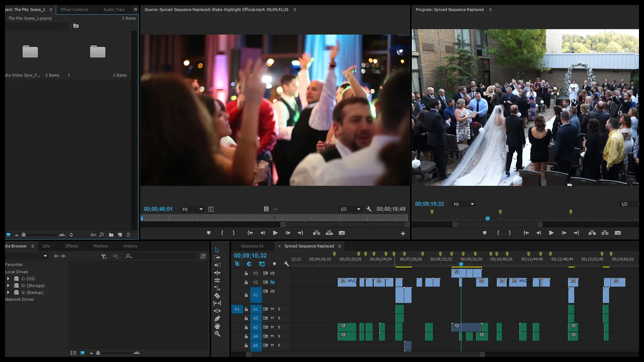Select the Slip tool
The image size is (644, 362).
217,303
